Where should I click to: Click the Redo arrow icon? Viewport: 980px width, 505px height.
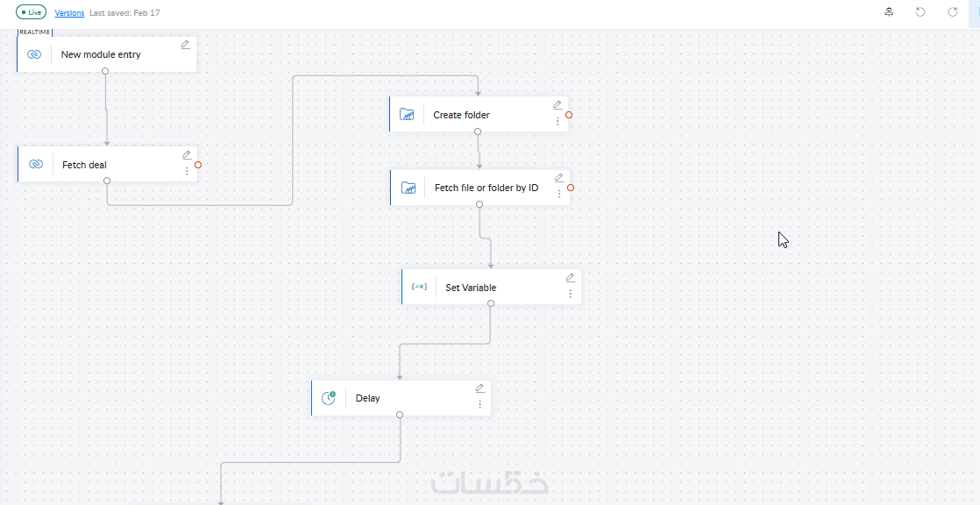click(953, 12)
